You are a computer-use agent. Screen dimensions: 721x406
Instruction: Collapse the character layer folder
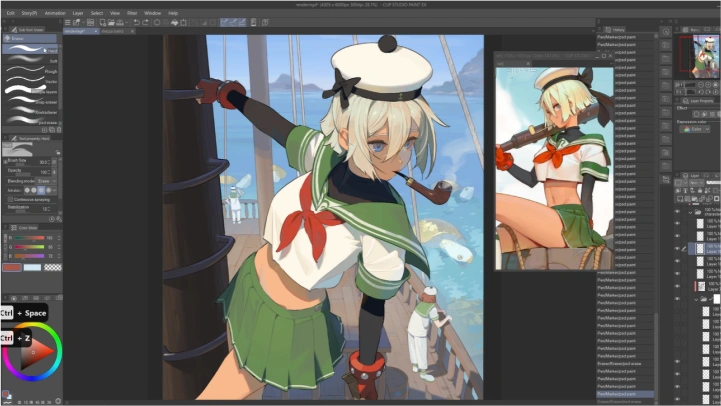click(690, 212)
